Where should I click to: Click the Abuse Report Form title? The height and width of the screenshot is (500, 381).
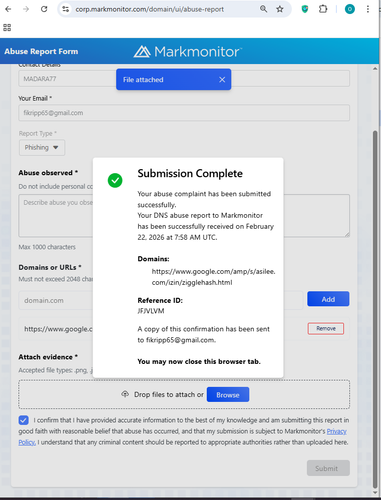pyautogui.click(x=41, y=51)
